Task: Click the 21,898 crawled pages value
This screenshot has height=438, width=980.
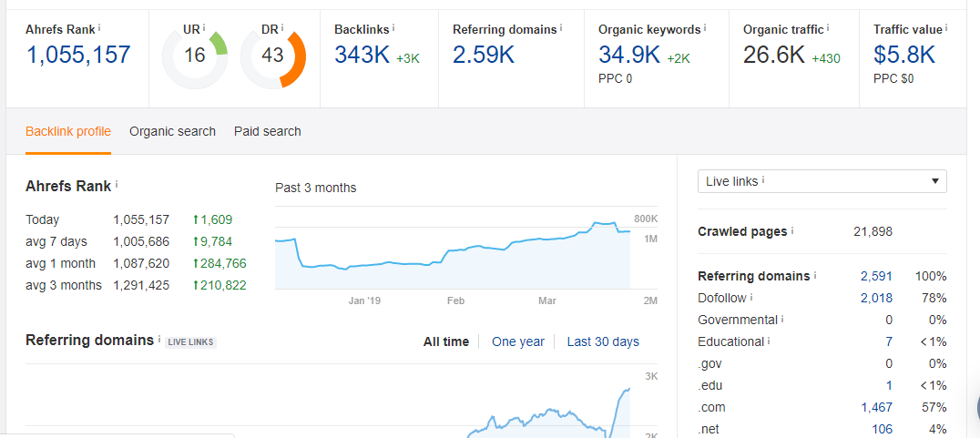Action: (x=873, y=232)
